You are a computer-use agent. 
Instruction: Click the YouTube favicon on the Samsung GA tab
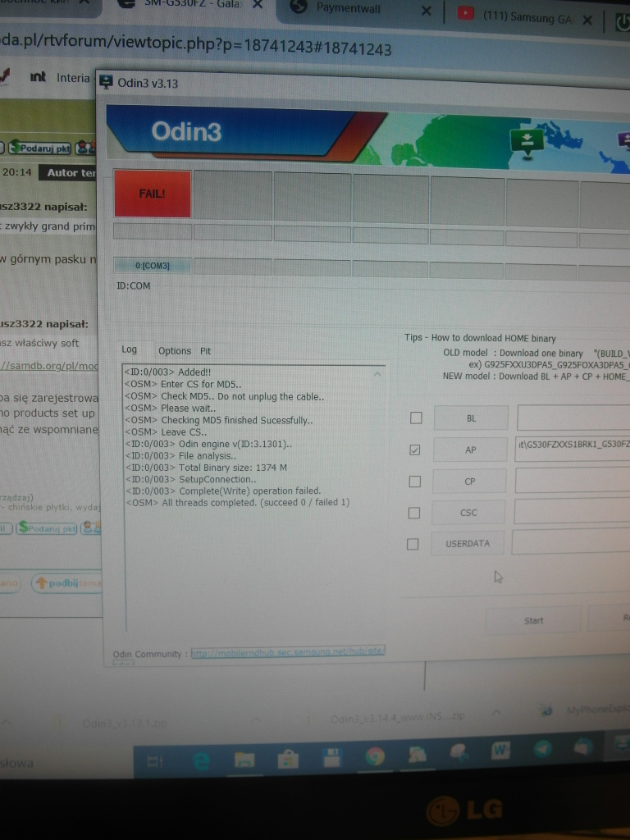tap(465, 15)
